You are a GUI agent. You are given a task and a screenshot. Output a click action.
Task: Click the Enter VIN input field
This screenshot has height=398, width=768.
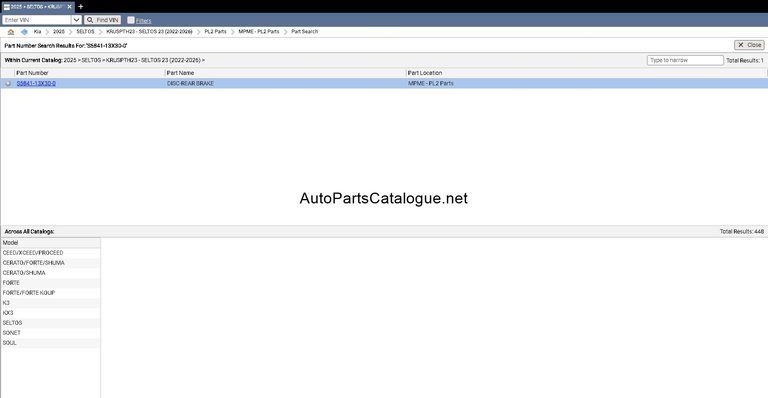pyautogui.click(x=37, y=20)
